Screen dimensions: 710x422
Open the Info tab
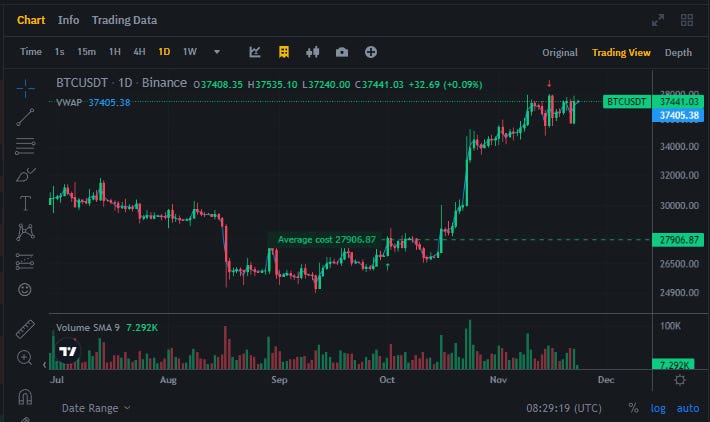(68, 20)
